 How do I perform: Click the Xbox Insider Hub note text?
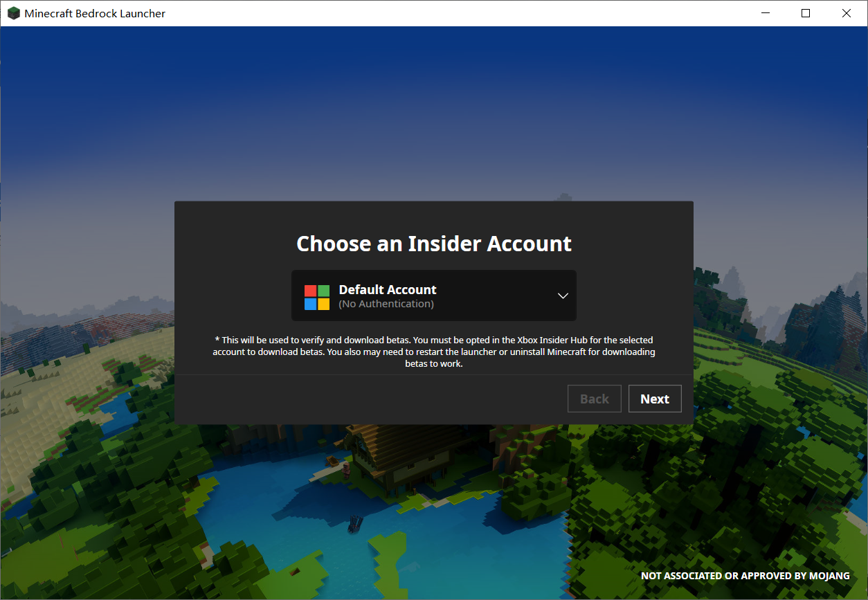click(x=434, y=352)
